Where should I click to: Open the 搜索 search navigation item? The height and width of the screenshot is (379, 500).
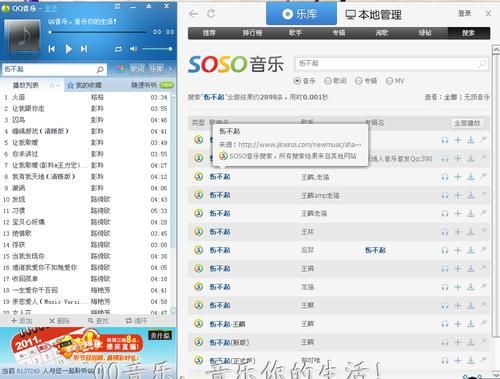(468, 33)
